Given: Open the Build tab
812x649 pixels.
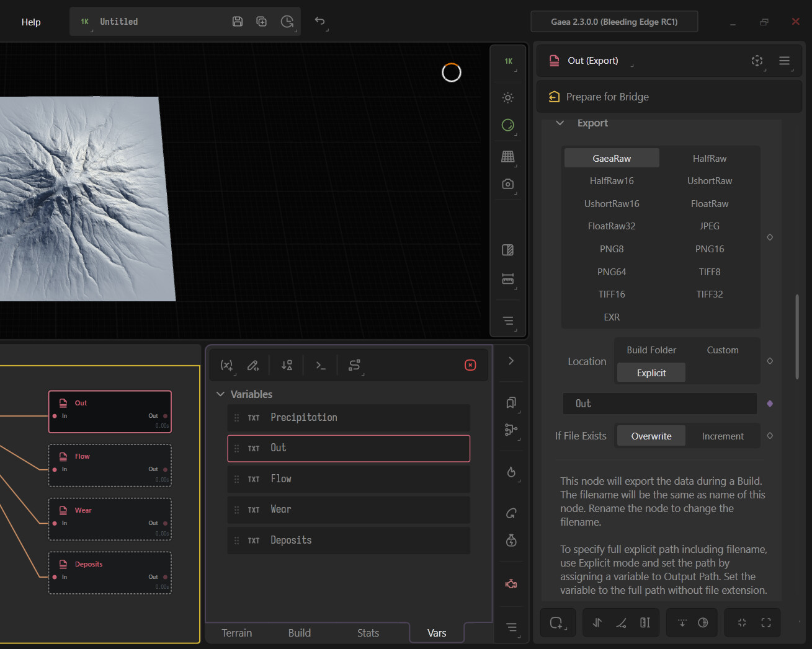Looking at the screenshot, I should tap(300, 633).
